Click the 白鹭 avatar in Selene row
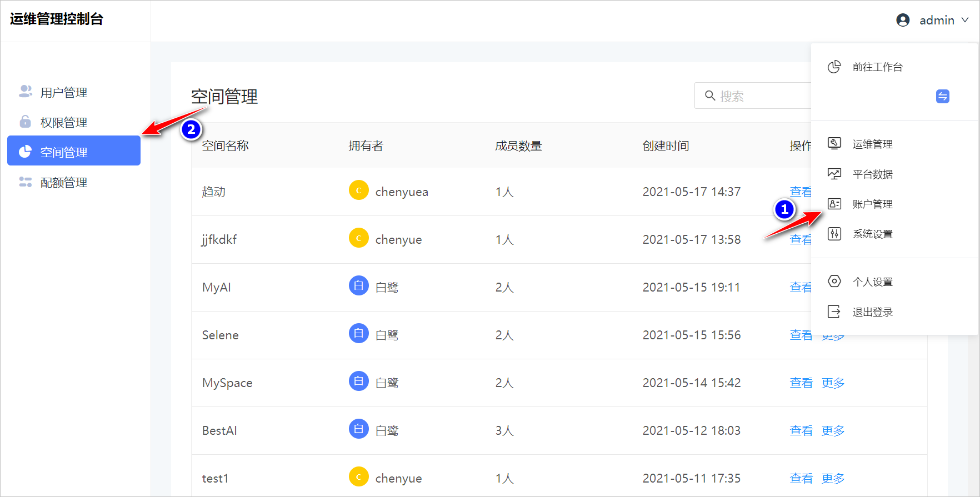The height and width of the screenshot is (497, 980). (x=359, y=333)
